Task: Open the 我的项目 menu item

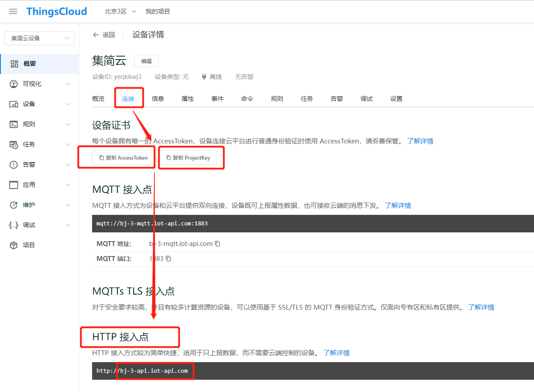Action: pos(157,11)
